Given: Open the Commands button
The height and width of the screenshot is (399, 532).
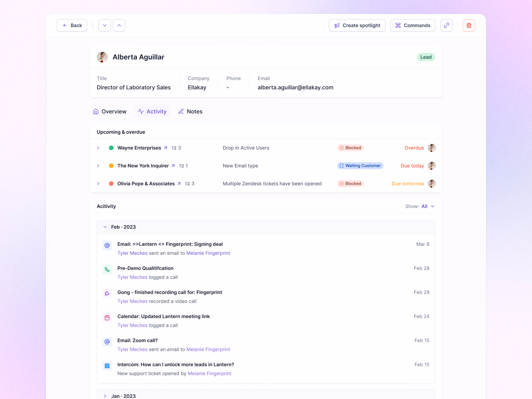Looking at the screenshot, I should click(x=413, y=25).
